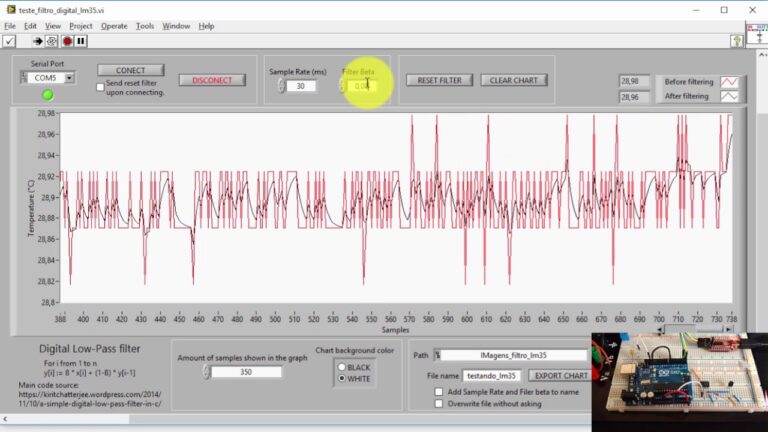Click the checkmark icon in toolbar
The width and height of the screenshot is (768, 432).
[x=9, y=41]
